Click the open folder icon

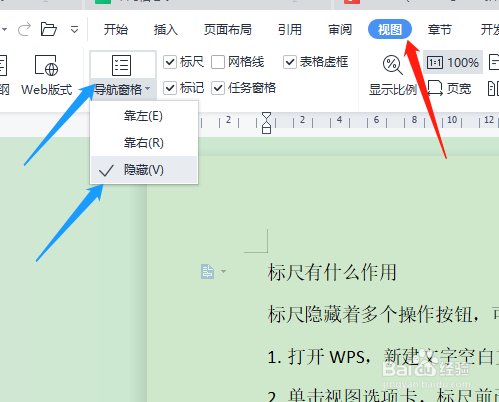48,29
